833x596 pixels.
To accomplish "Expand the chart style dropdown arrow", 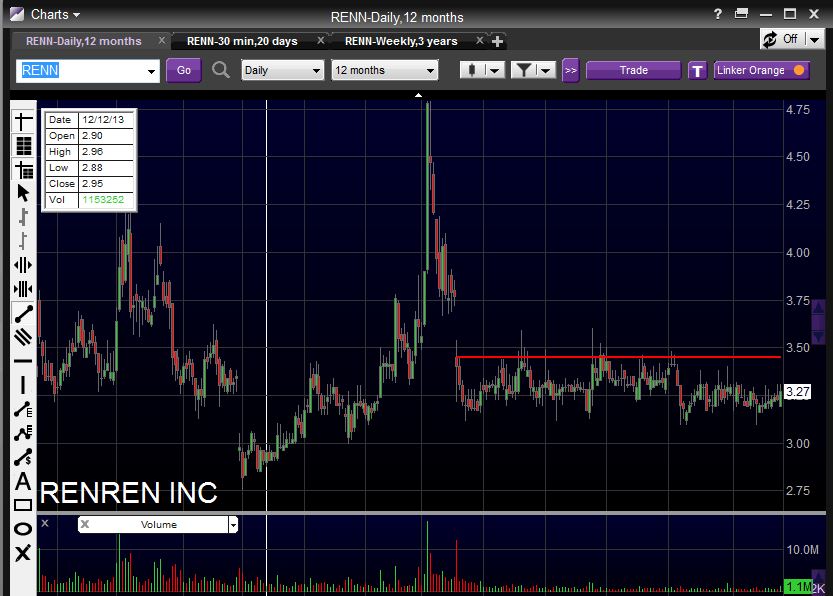I will (x=494, y=70).
